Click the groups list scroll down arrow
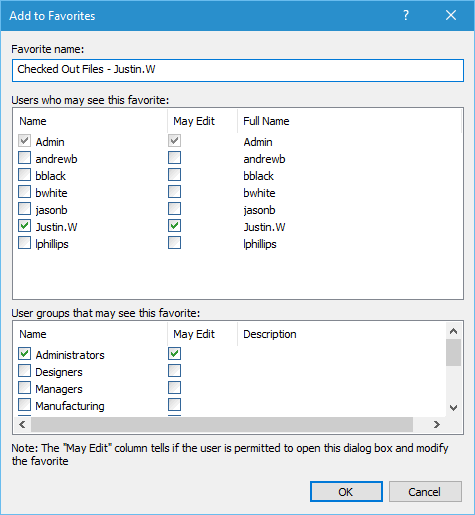 [453, 408]
